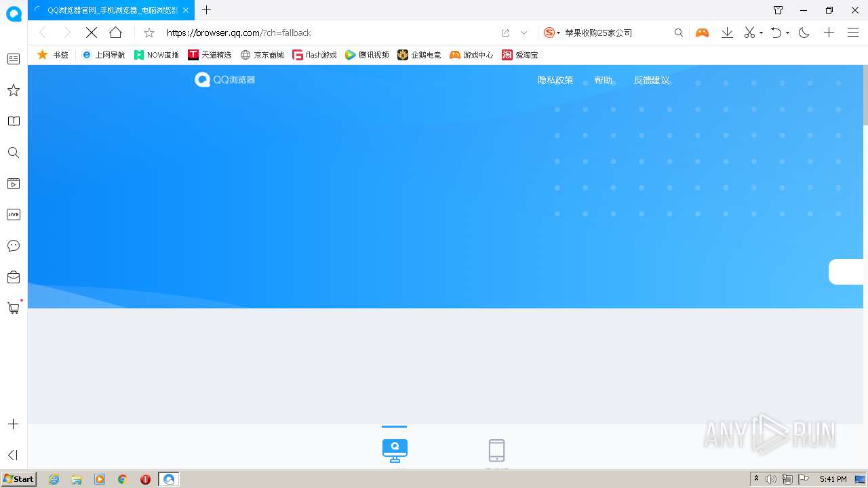Open the 企鹅电竞 bookmark

(x=419, y=55)
